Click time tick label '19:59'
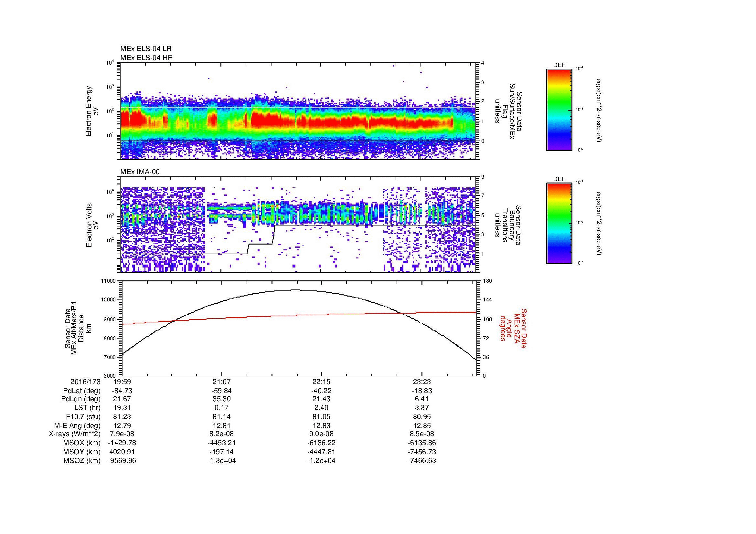 (122, 382)
